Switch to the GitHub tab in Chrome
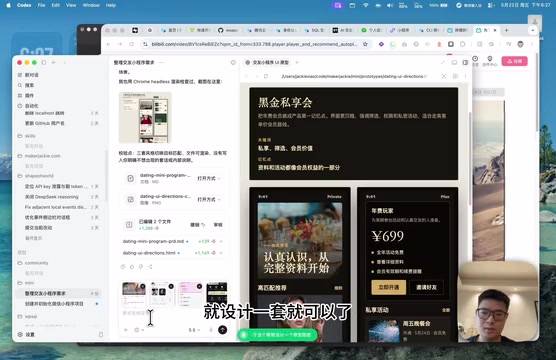Screen dimensions: 556x360 click(x=228, y=31)
